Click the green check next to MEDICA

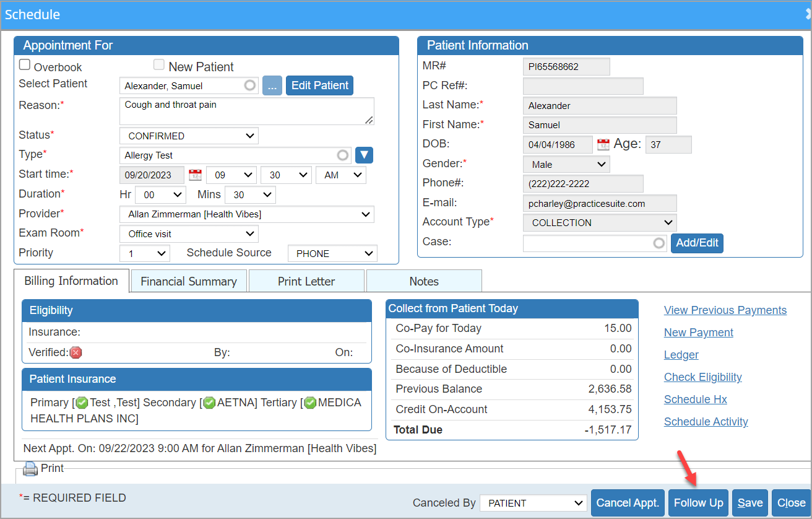pyautogui.click(x=310, y=403)
